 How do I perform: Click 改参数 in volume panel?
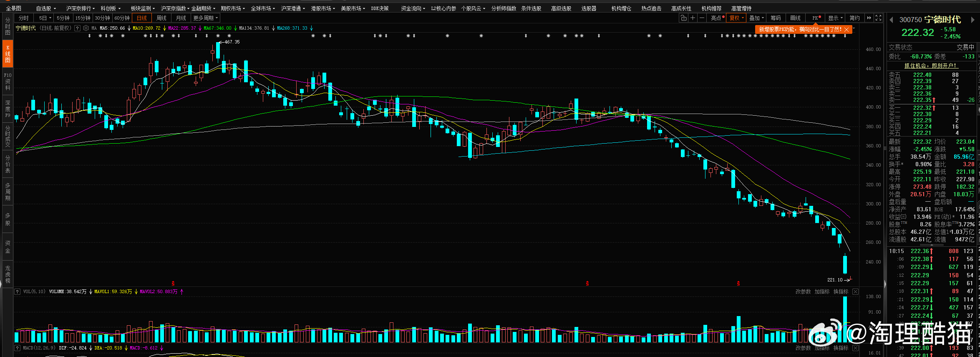[803, 291]
